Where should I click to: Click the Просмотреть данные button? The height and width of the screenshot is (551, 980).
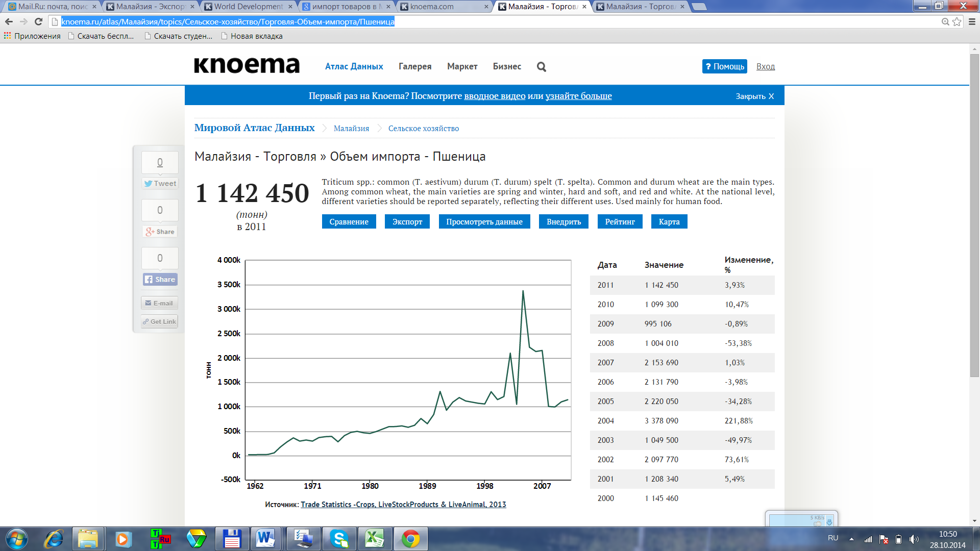484,221
